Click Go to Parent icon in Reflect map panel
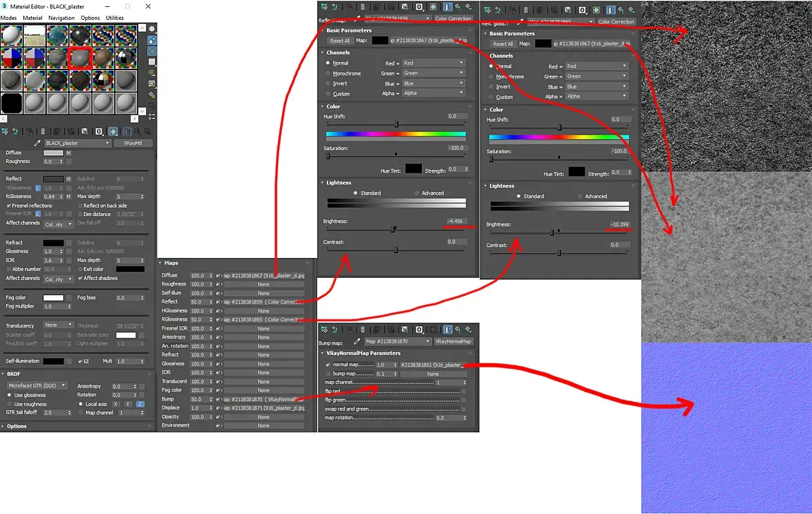 [x=458, y=7]
